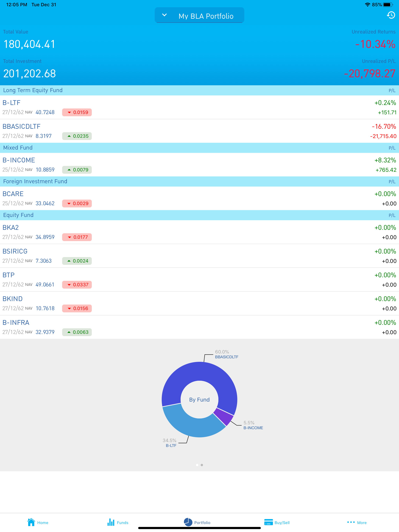399x532 pixels.
Task: Tap the Home icon in bottom bar
Action: coord(31,522)
